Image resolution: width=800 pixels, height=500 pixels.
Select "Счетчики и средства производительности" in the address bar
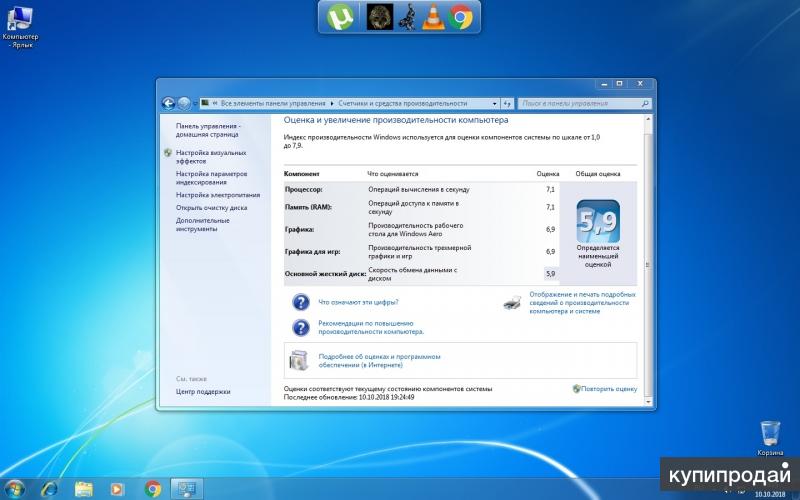tap(402, 103)
